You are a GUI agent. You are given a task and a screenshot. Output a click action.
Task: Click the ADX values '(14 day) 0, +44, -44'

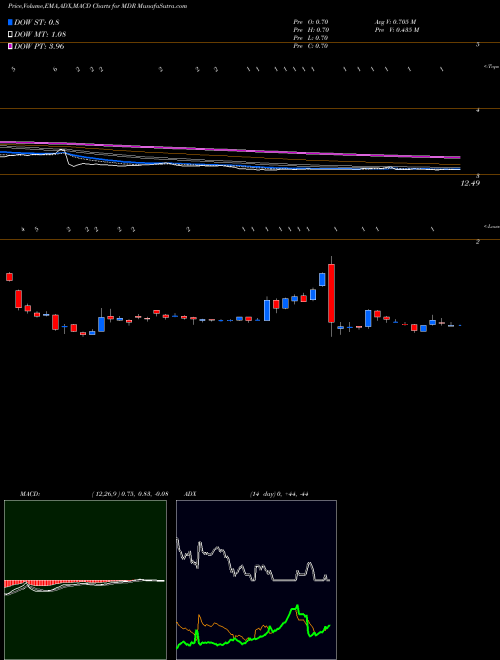[279, 494]
